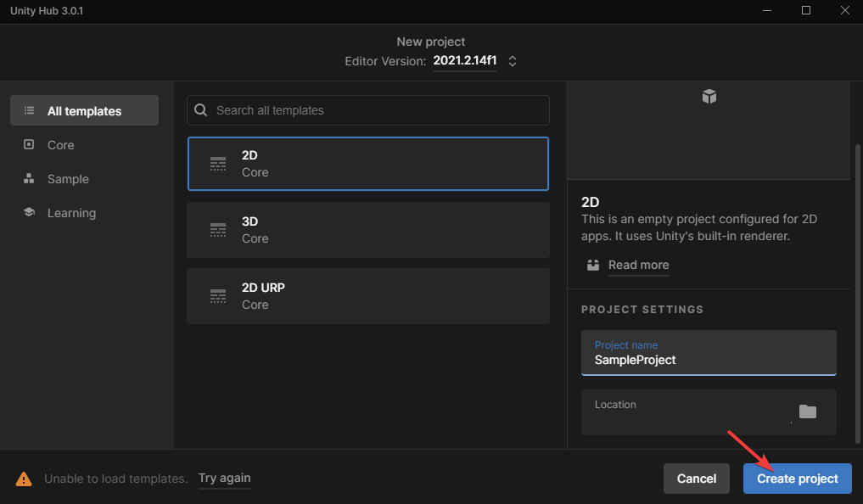Click the Project name input field
Screen dimensions: 863x504
[709, 353]
